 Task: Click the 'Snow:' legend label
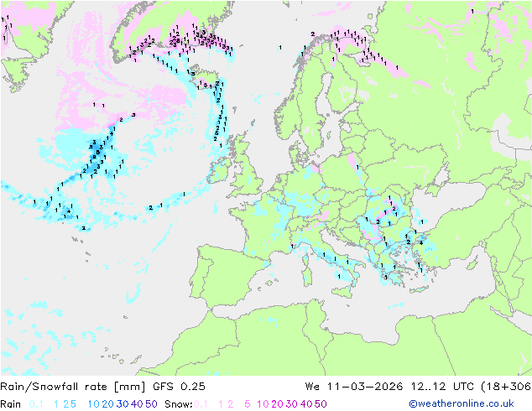[x=179, y=404]
